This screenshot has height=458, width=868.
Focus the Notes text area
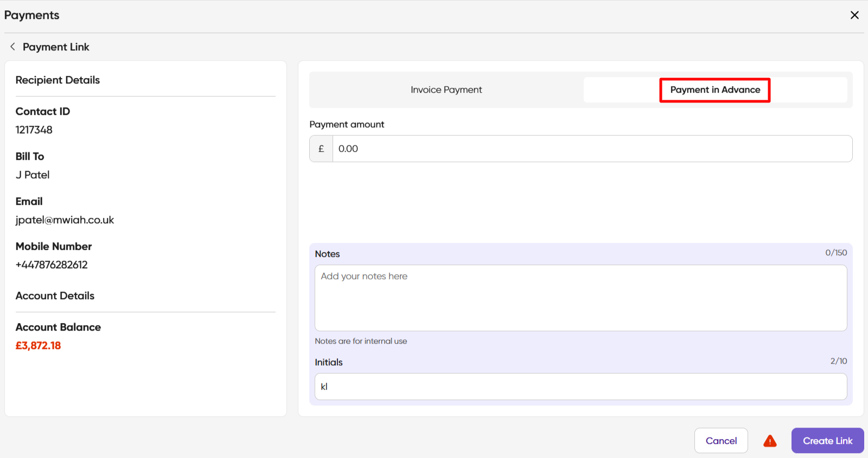(580, 298)
